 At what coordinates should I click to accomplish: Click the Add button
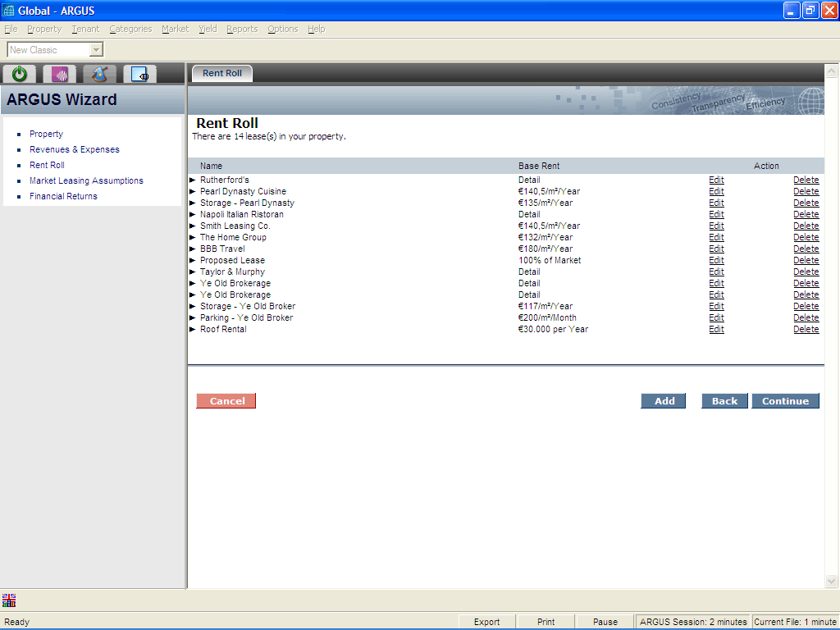(663, 400)
